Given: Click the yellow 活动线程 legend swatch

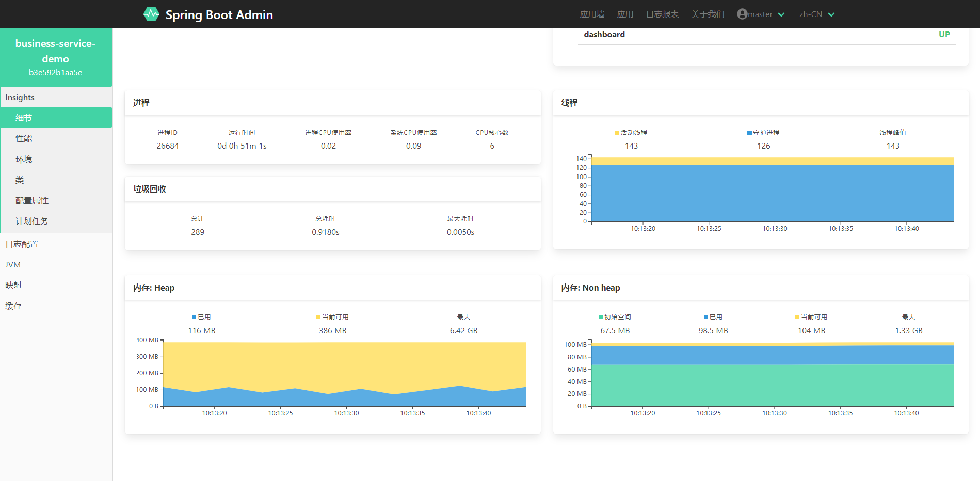Looking at the screenshot, I should pos(617,133).
